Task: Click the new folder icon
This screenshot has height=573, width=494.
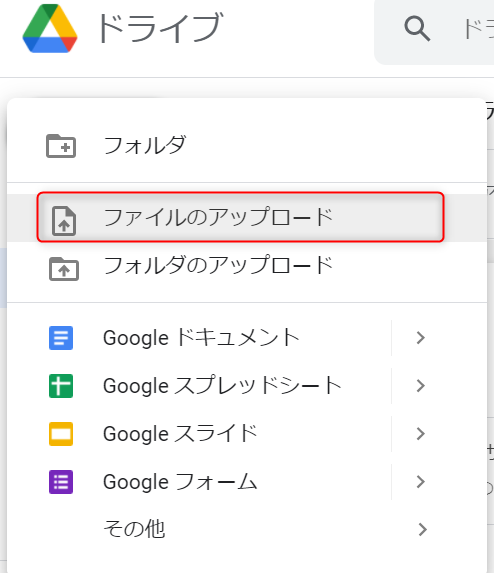Action: click(61, 146)
